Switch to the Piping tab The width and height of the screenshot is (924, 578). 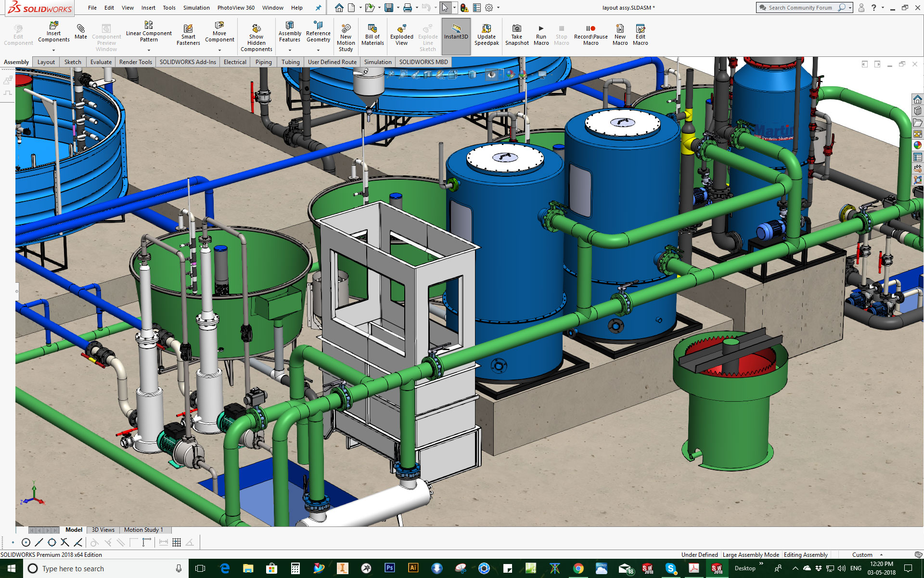[x=263, y=62]
